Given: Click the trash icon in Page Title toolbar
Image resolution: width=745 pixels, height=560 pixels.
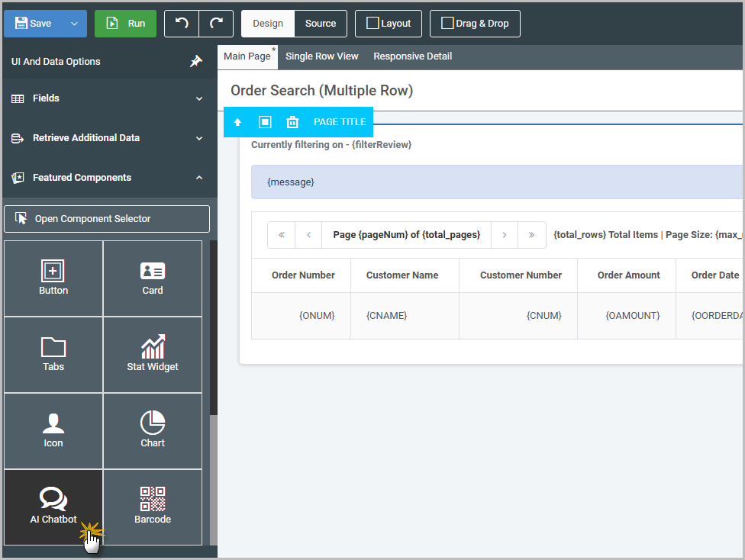Looking at the screenshot, I should (x=292, y=122).
